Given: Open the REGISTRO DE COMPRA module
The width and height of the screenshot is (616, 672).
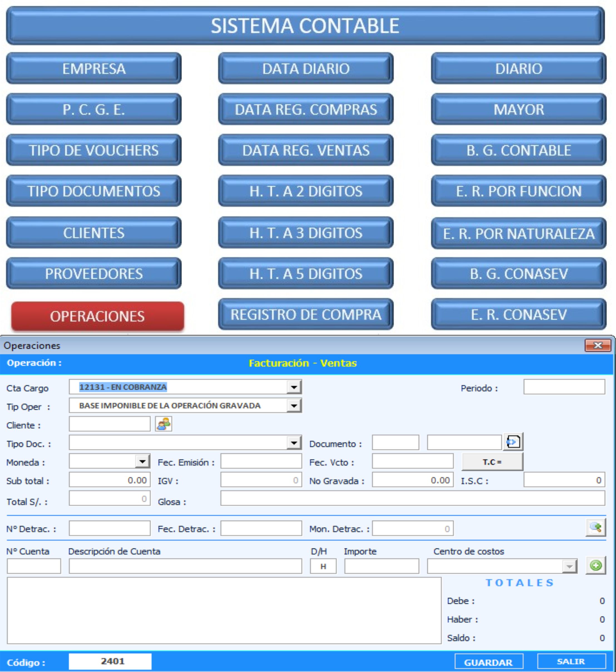Looking at the screenshot, I should point(306,314).
